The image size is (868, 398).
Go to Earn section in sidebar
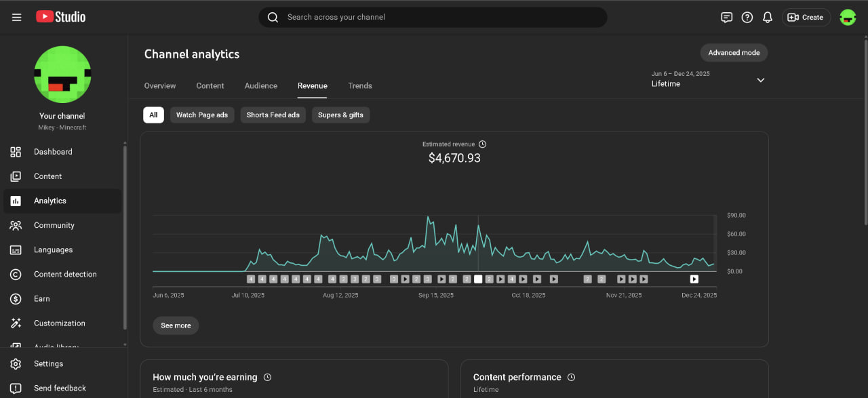(x=42, y=299)
